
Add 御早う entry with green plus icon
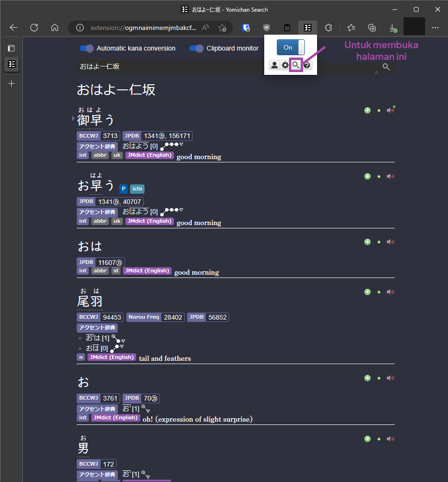point(367,110)
